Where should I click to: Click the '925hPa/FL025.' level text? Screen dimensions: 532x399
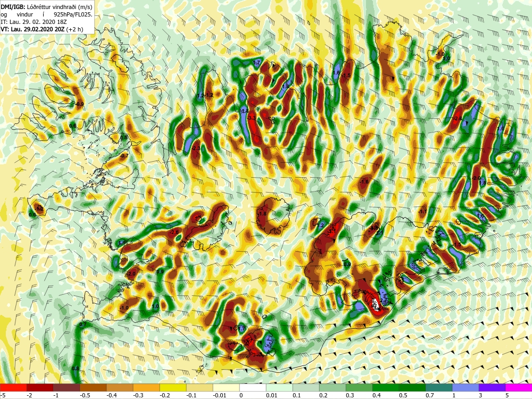73,14
